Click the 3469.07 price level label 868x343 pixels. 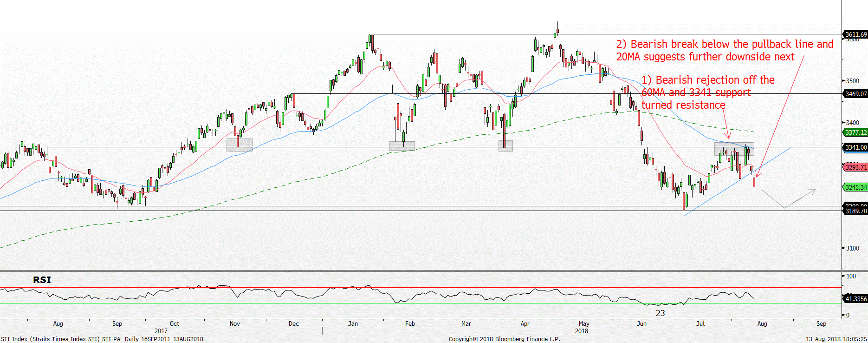[855, 94]
